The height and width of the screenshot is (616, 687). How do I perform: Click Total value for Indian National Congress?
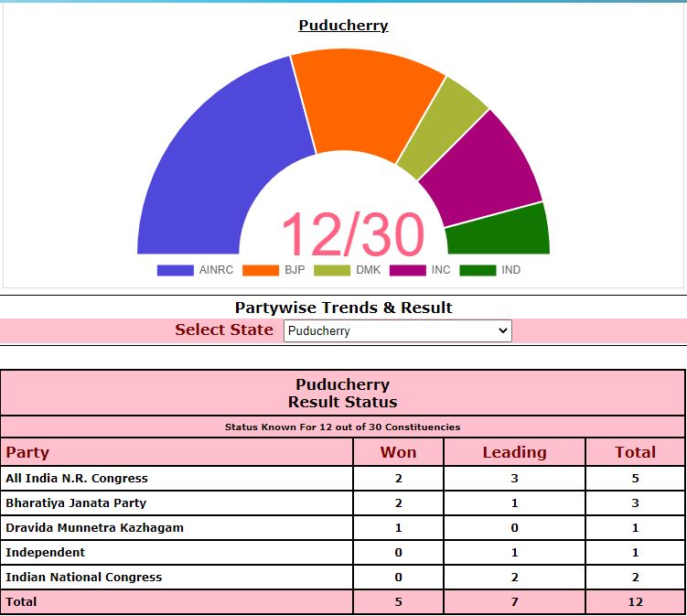(x=635, y=577)
